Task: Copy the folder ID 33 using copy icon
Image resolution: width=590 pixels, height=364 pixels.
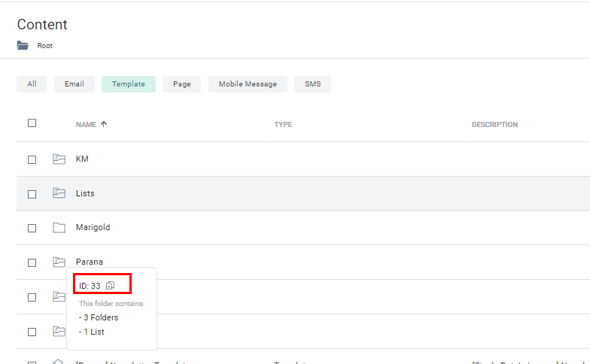Action: point(110,285)
